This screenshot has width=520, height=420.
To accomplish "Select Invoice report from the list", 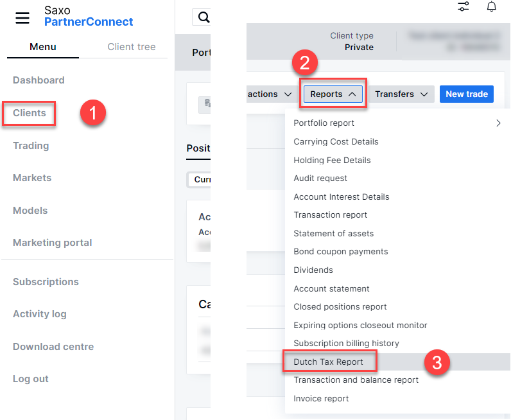I will coord(321,399).
